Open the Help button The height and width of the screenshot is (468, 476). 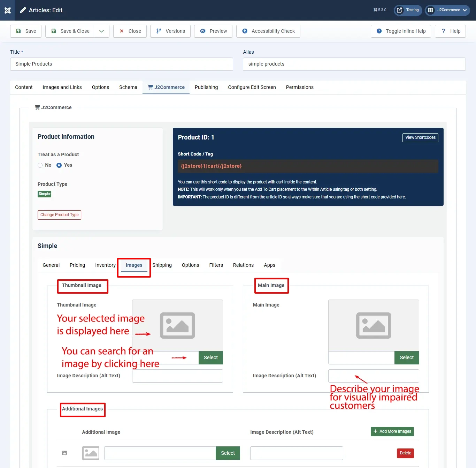pyautogui.click(x=450, y=31)
